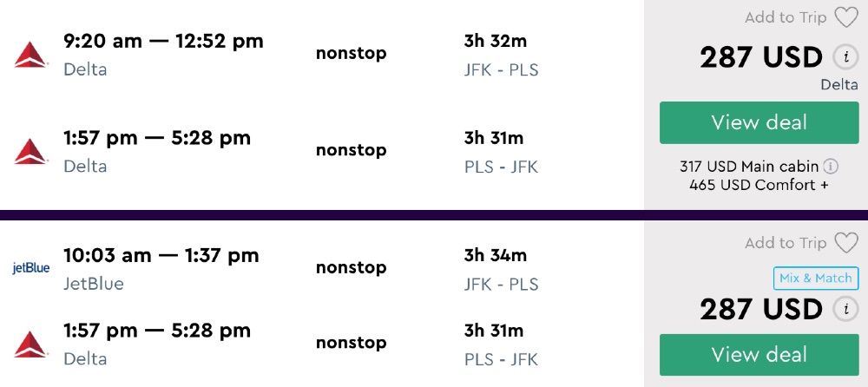
Task: Click the heart icon on the Delta deal
Action: click(x=845, y=17)
